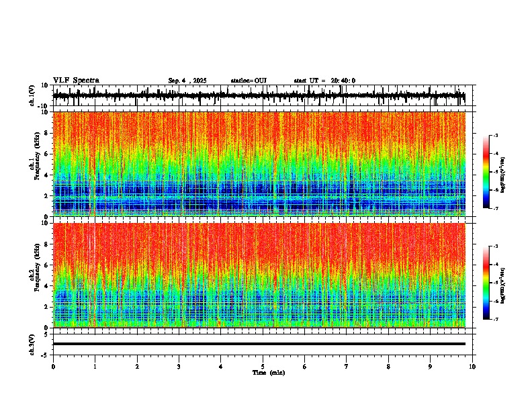Click the ch.1 spectrogram plot area

(x=259, y=164)
